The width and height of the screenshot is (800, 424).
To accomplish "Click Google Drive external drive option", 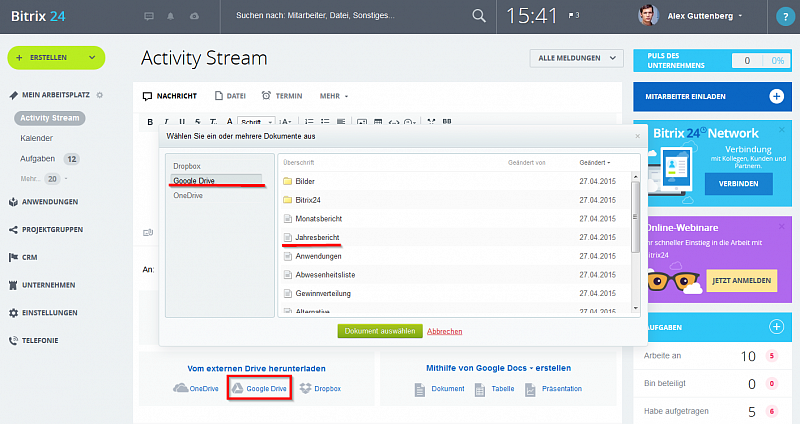I will tap(259, 388).
